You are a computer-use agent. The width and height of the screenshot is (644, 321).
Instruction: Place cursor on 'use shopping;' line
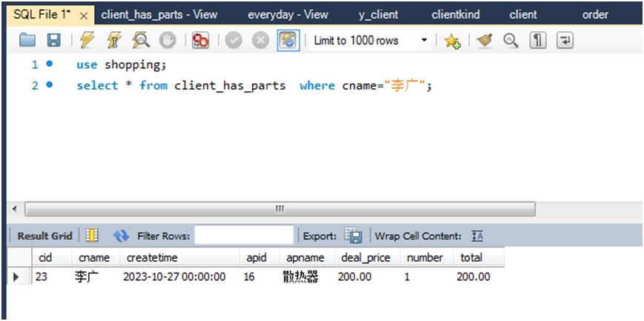tap(121, 65)
